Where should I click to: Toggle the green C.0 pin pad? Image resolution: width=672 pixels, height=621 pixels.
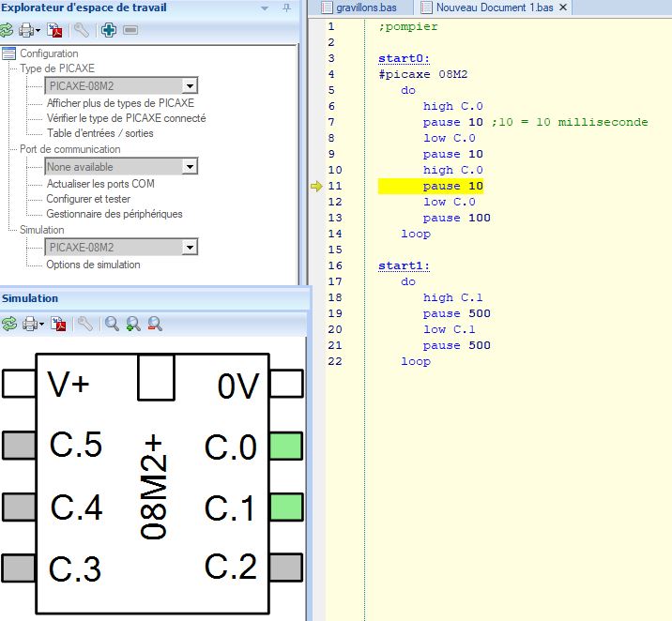[285, 446]
